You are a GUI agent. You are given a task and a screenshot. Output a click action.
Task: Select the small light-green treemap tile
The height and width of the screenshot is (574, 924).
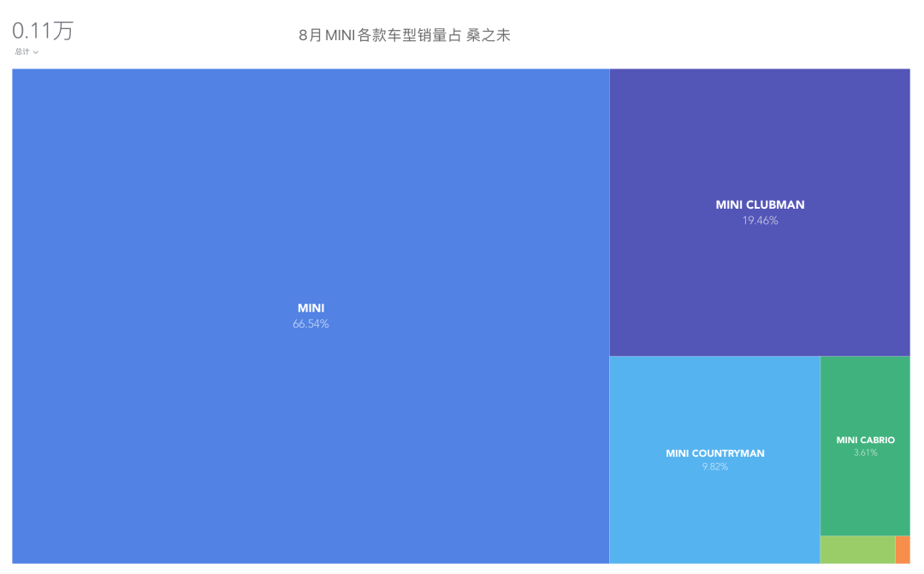[x=857, y=549]
